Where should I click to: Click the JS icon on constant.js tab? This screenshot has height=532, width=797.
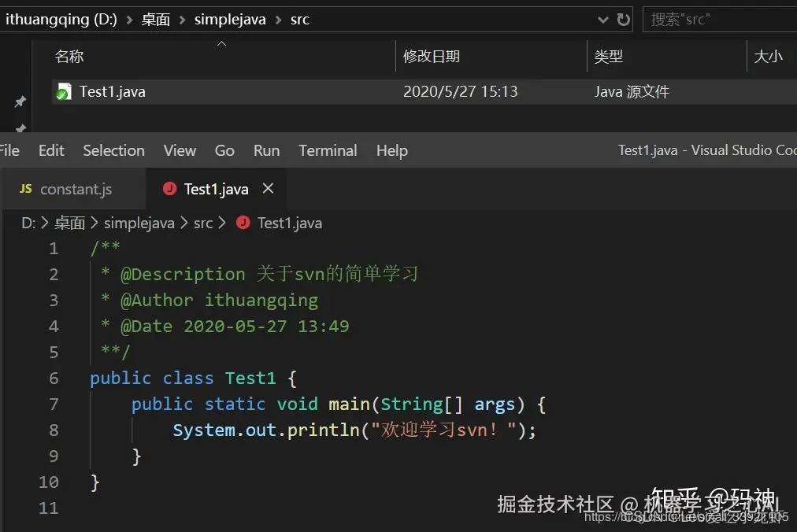[26, 189]
